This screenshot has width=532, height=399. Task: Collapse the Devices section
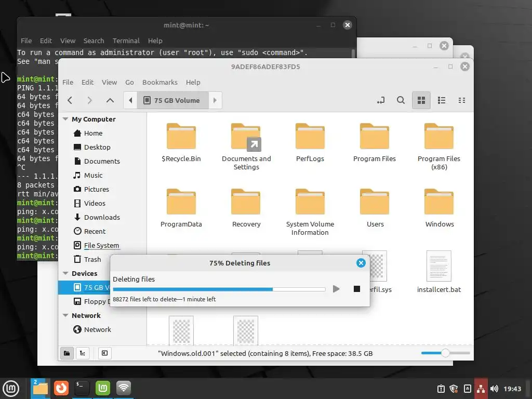click(x=65, y=273)
